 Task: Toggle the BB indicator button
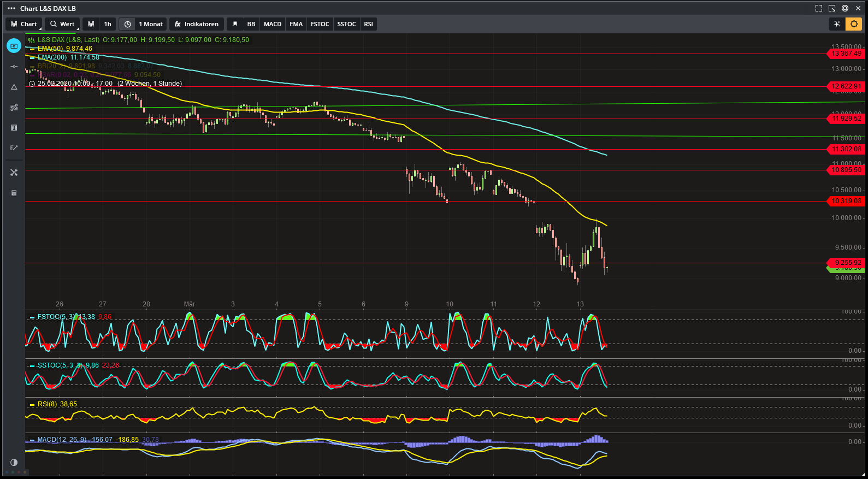coord(251,24)
